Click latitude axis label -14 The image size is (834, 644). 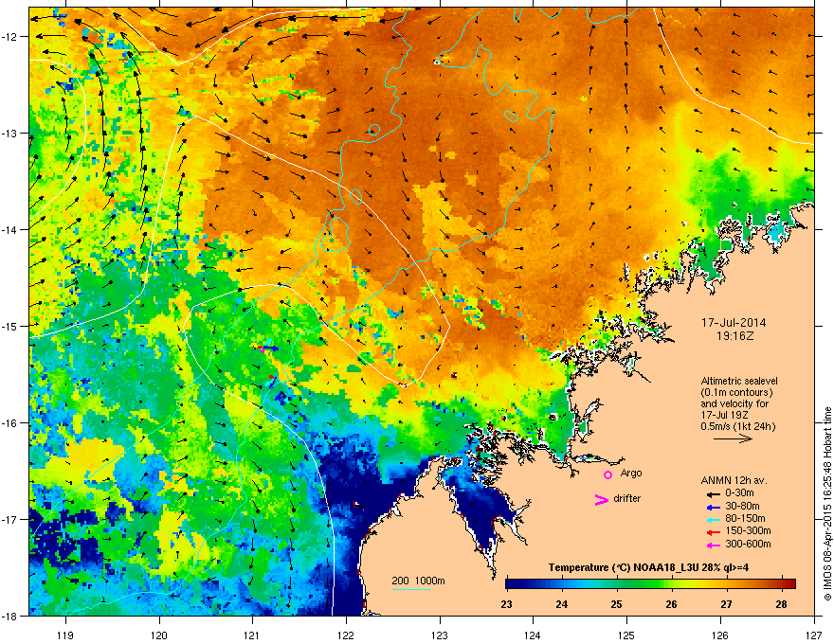(x=10, y=230)
